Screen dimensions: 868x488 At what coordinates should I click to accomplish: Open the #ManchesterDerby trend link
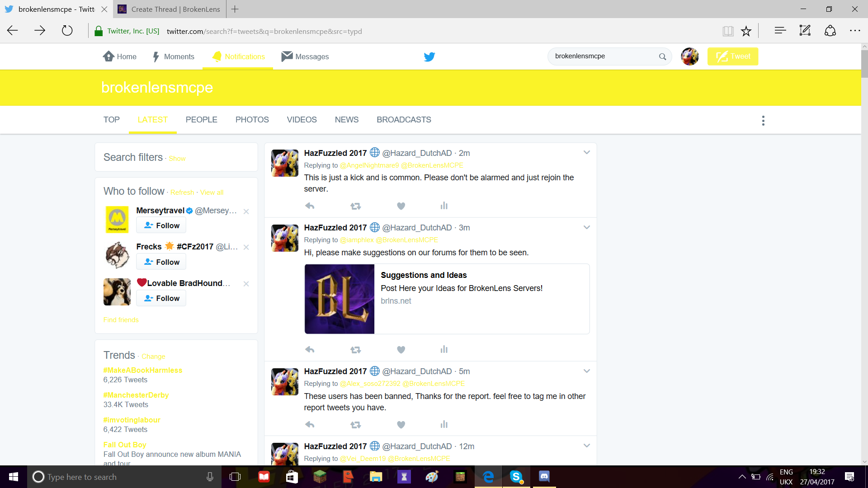click(136, 395)
